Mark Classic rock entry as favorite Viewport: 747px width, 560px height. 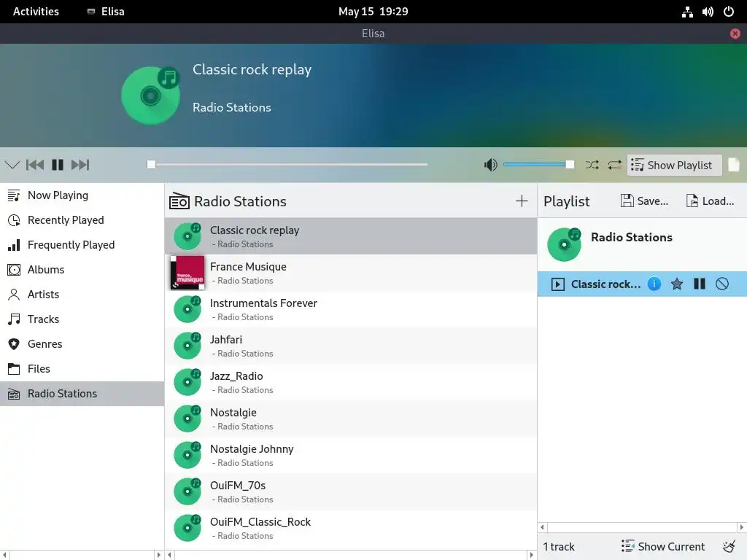pos(676,284)
